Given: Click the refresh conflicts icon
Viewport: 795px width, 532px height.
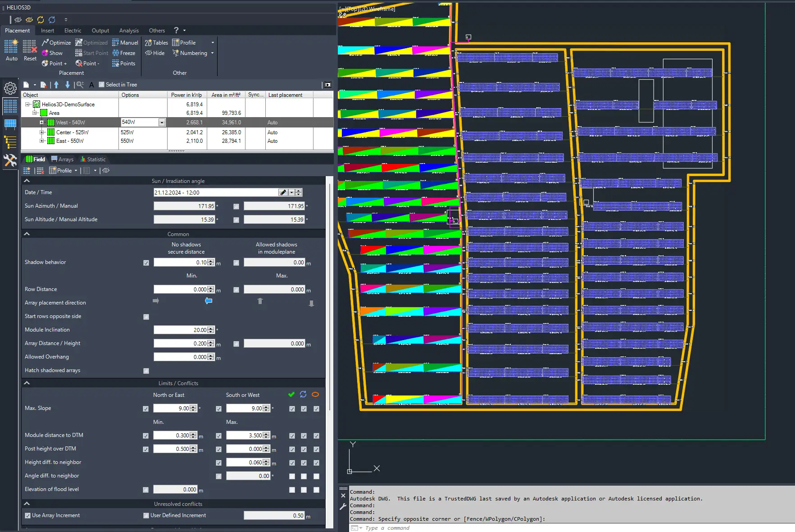Looking at the screenshot, I should (303, 395).
